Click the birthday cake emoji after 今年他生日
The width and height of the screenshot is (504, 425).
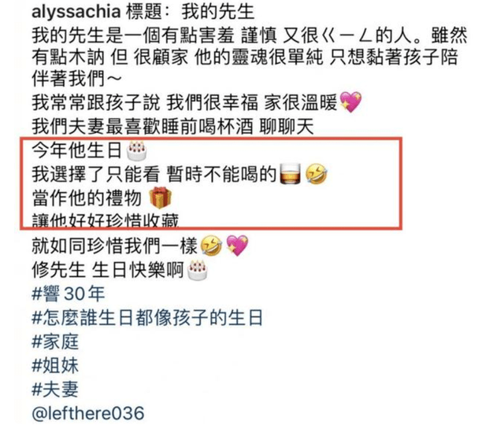point(137,150)
